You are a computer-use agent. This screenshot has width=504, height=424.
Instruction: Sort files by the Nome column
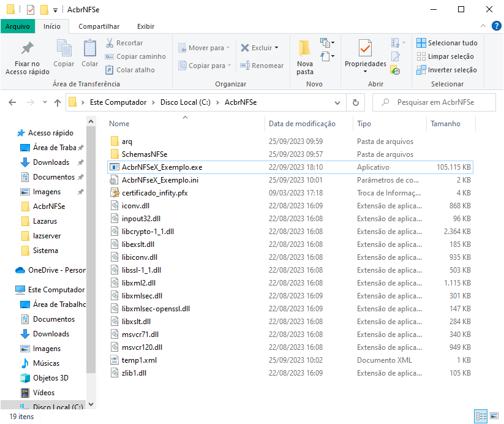[x=119, y=124]
